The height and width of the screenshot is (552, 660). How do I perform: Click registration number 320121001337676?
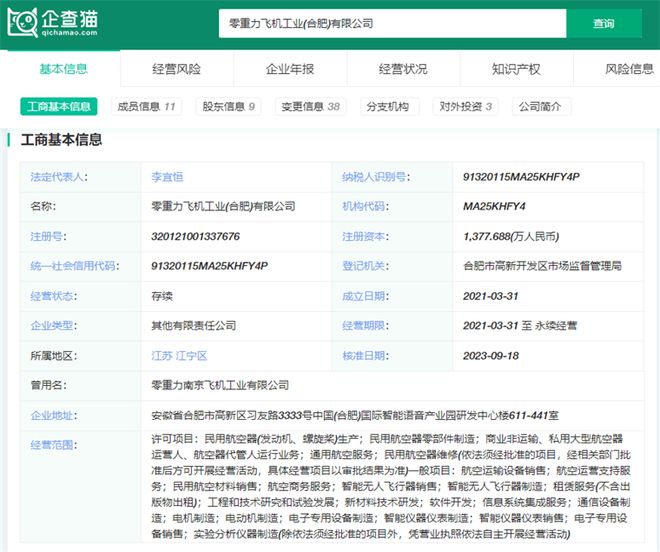(x=196, y=236)
